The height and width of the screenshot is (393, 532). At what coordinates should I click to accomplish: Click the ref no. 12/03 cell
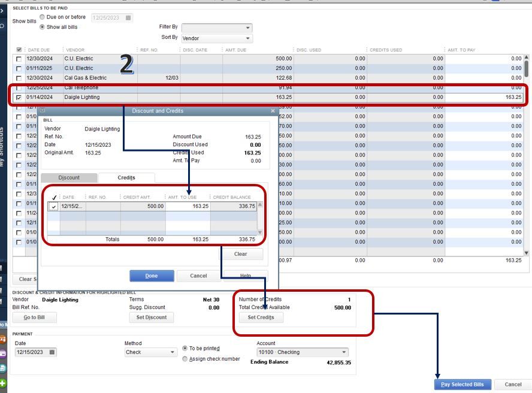click(159, 78)
